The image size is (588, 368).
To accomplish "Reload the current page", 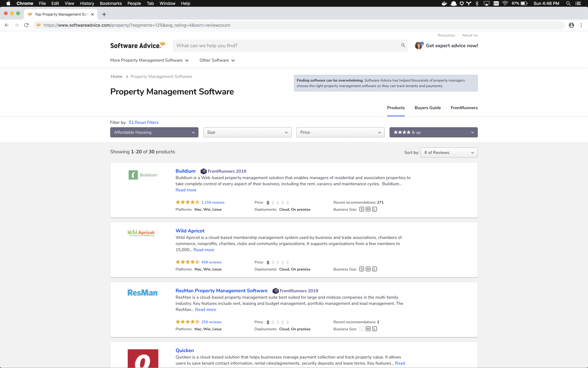I will [26, 25].
